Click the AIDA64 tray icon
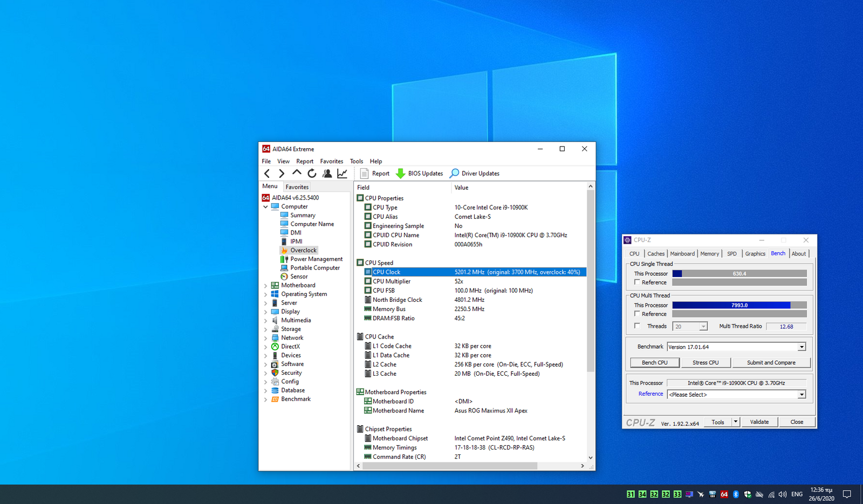This screenshot has height=504, width=863. point(724,494)
